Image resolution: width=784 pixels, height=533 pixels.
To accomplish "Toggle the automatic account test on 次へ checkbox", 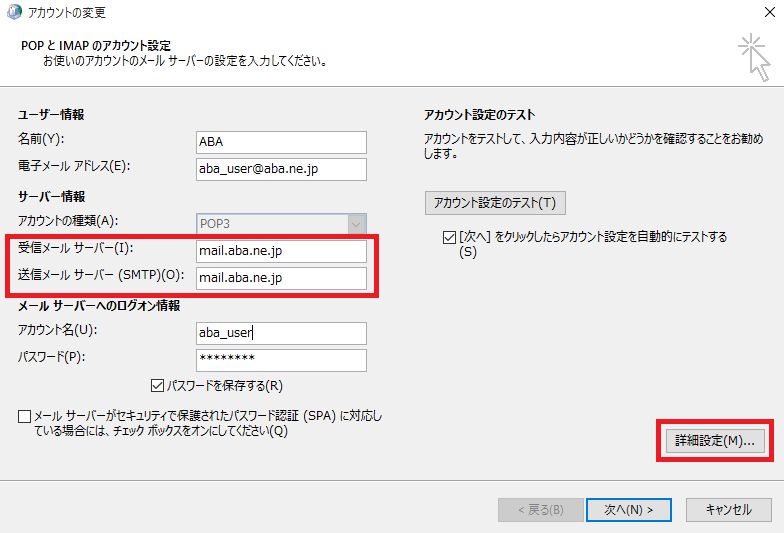I will (x=449, y=237).
